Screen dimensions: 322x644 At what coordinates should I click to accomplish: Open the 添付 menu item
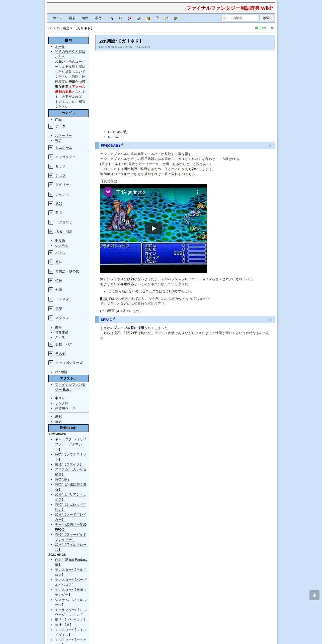(98, 18)
